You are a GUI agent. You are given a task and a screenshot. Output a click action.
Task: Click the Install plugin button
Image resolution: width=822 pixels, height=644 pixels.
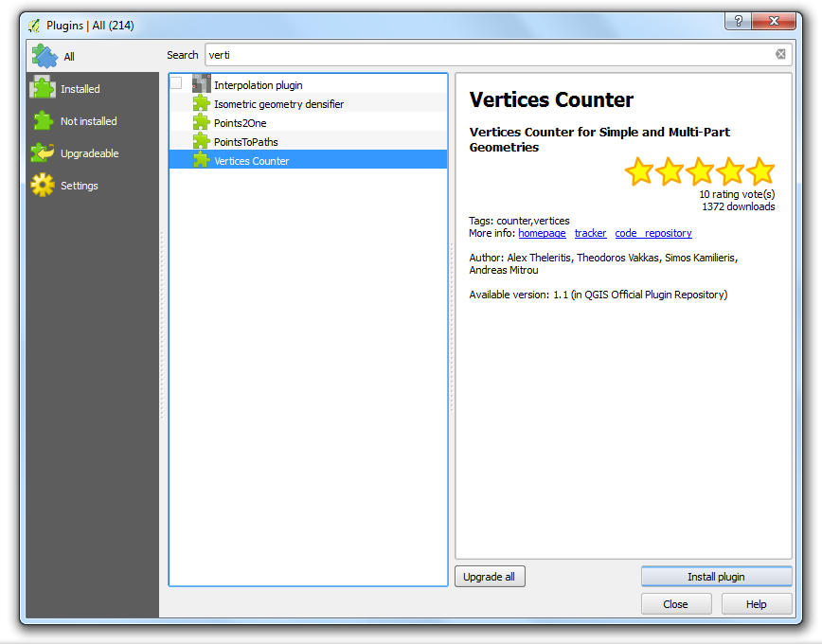click(x=716, y=577)
